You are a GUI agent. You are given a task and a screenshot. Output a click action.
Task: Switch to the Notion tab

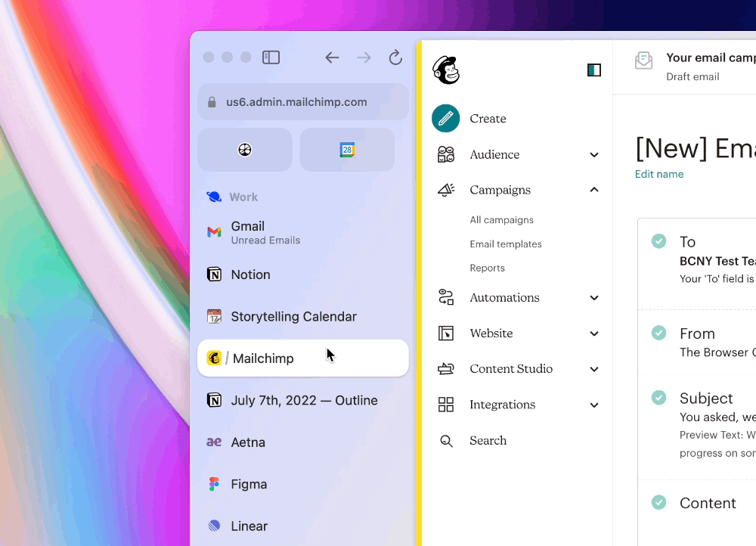(303, 275)
